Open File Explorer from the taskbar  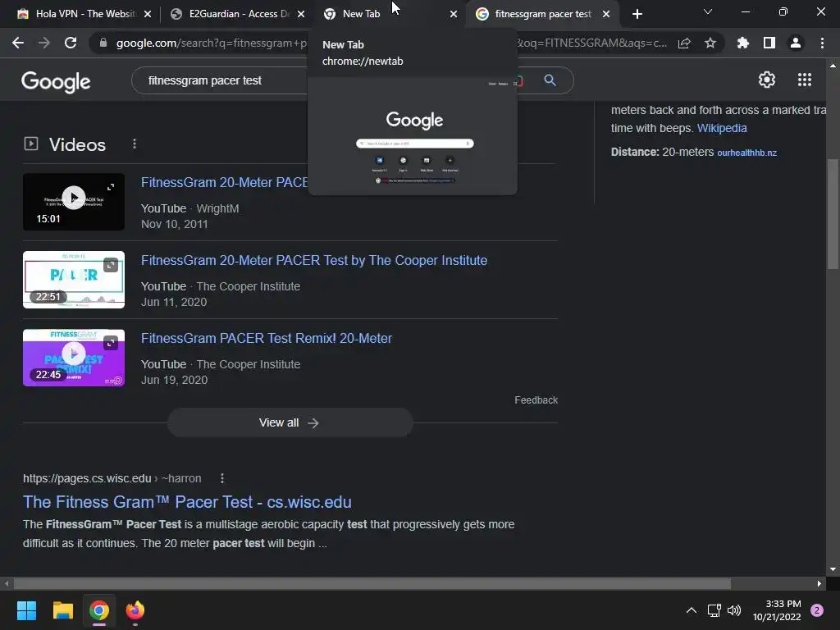[x=62, y=610]
